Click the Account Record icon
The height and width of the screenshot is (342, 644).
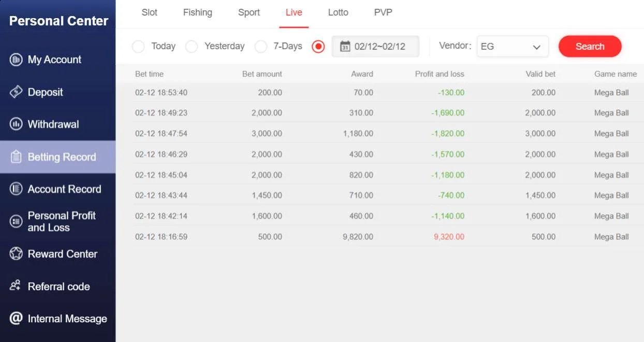(16, 189)
